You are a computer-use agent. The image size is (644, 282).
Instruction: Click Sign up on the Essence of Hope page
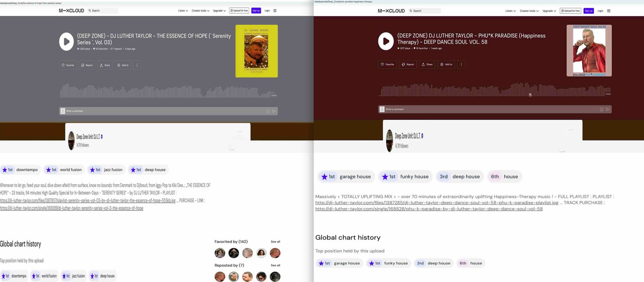[x=256, y=11]
